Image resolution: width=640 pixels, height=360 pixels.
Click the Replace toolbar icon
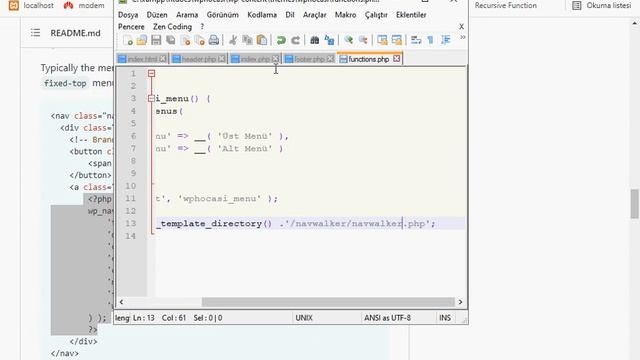click(x=329, y=40)
